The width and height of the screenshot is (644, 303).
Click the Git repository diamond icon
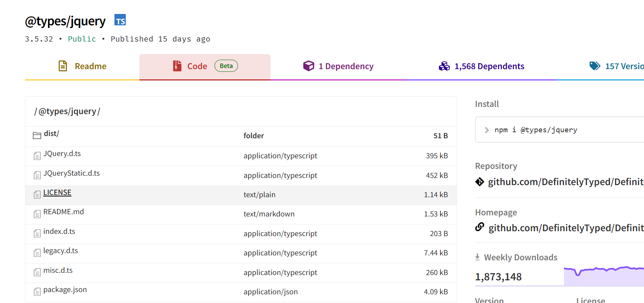click(x=480, y=182)
